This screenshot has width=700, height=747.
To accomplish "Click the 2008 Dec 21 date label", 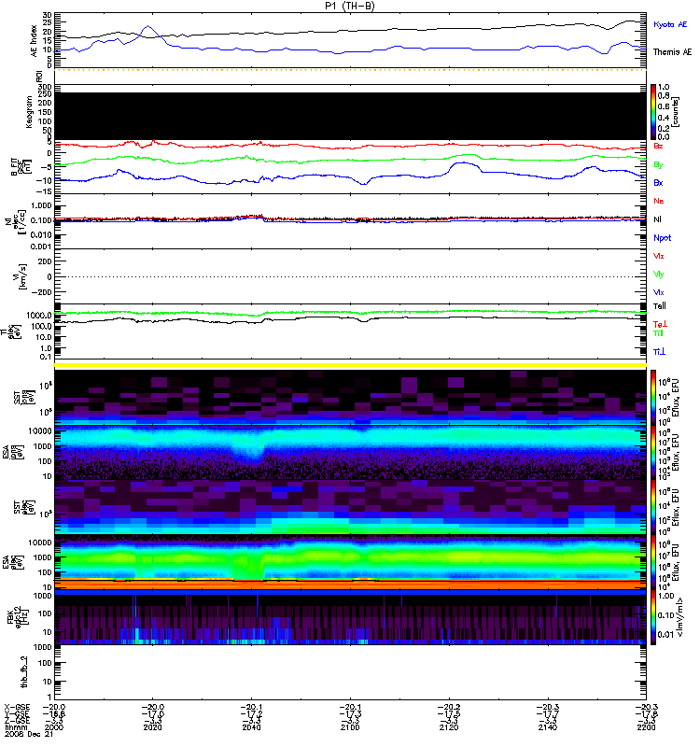I will (x=29, y=734).
